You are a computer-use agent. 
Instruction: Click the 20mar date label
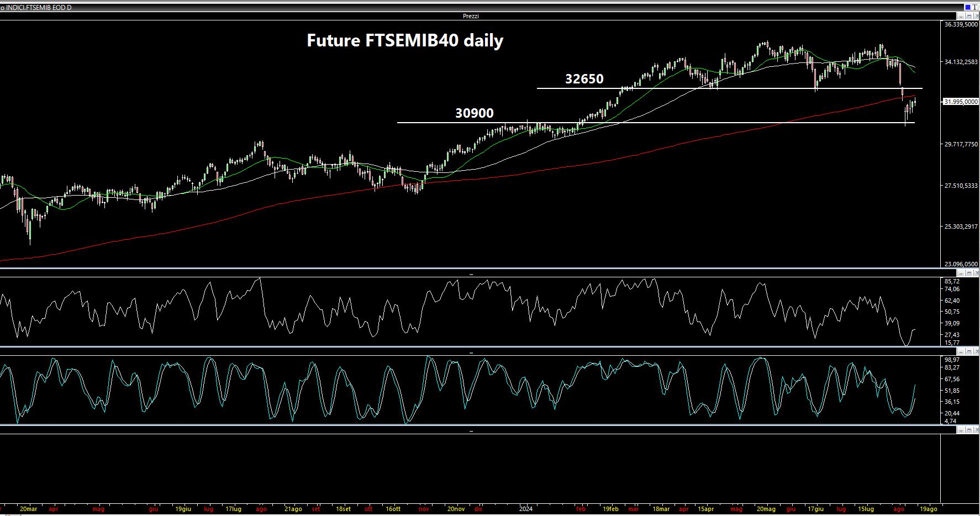[x=28, y=509]
